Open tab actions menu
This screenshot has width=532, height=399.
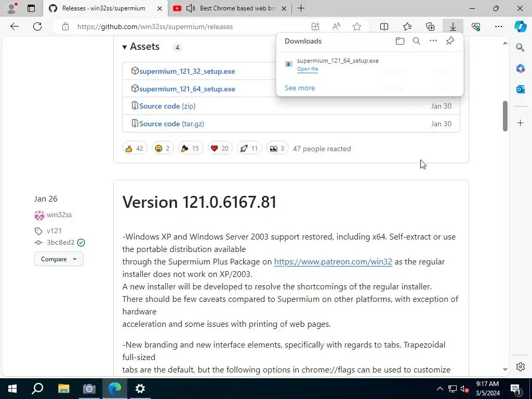click(31, 8)
